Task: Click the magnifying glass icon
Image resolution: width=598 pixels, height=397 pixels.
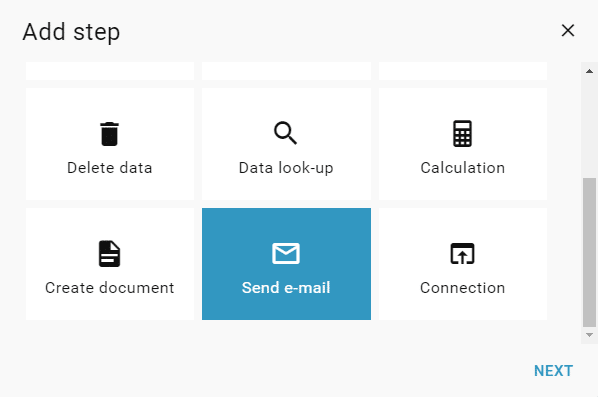Action: tap(285, 133)
